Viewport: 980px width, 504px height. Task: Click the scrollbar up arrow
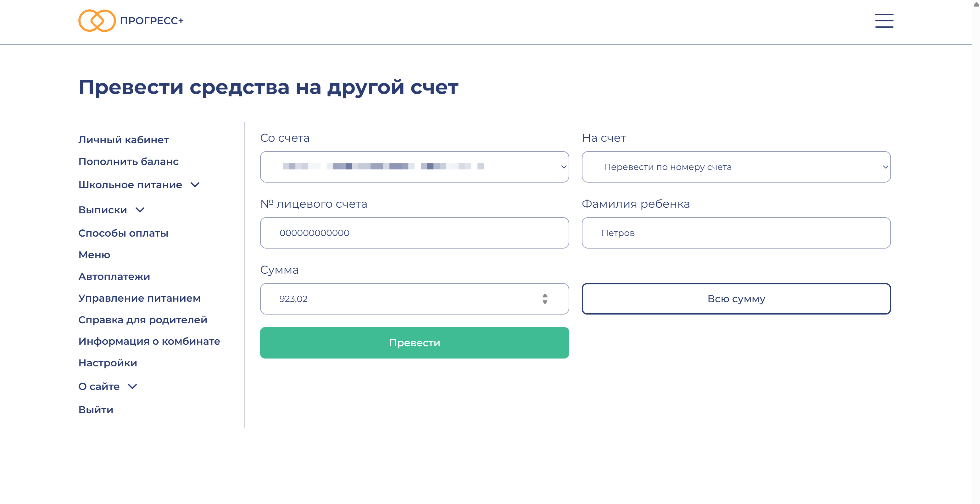click(976, 4)
